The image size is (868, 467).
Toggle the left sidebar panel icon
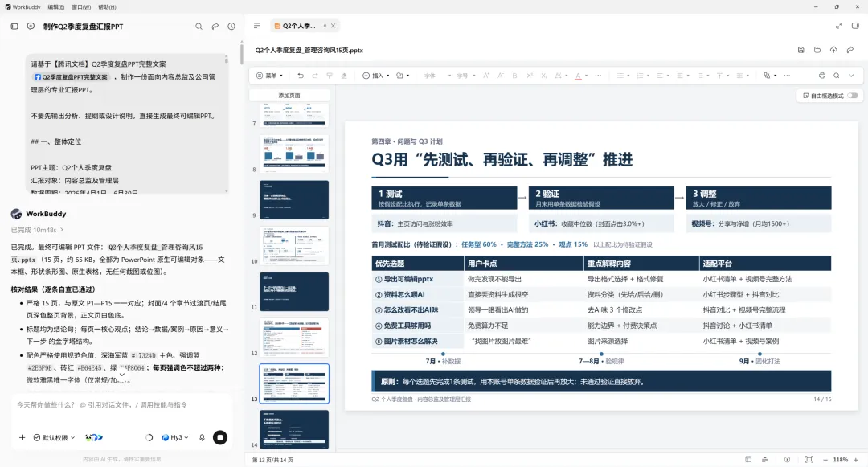coord(14,26)
